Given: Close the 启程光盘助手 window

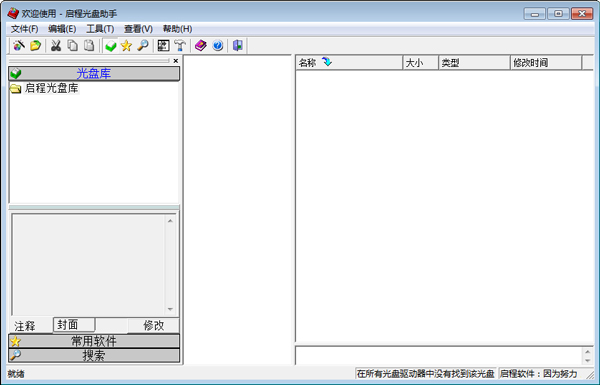Looking at the screenshot, I should pyautogui.click(x=582, y=14).
